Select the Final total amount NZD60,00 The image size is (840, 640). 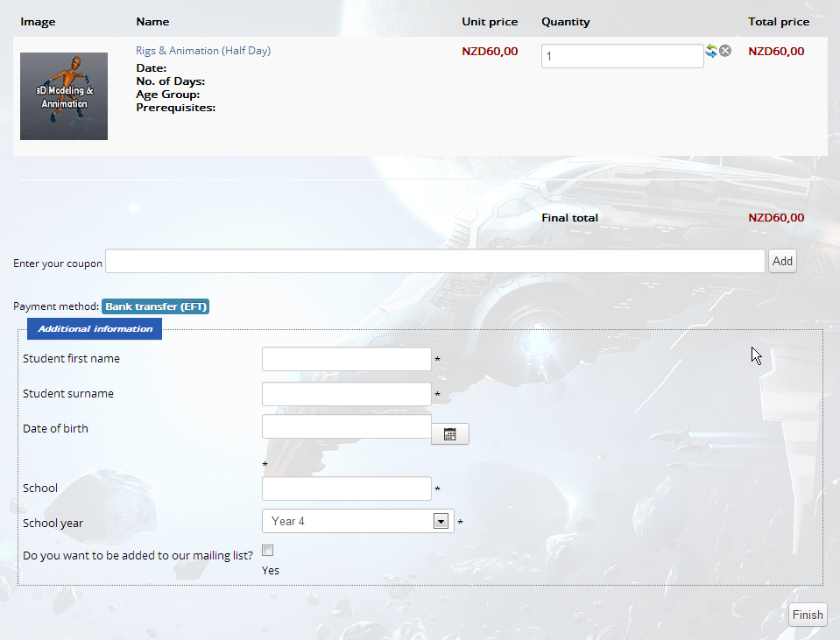tap(776, 218)
